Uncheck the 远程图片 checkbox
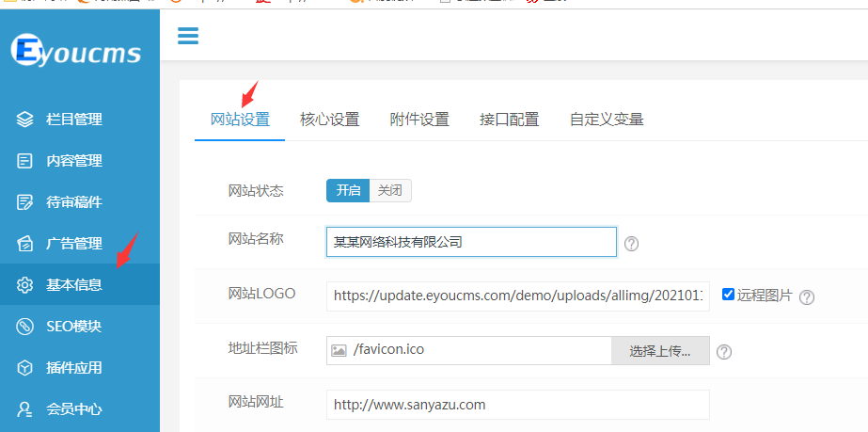Image resolution: width=868 pixels, height=432 pixels. 728,294
